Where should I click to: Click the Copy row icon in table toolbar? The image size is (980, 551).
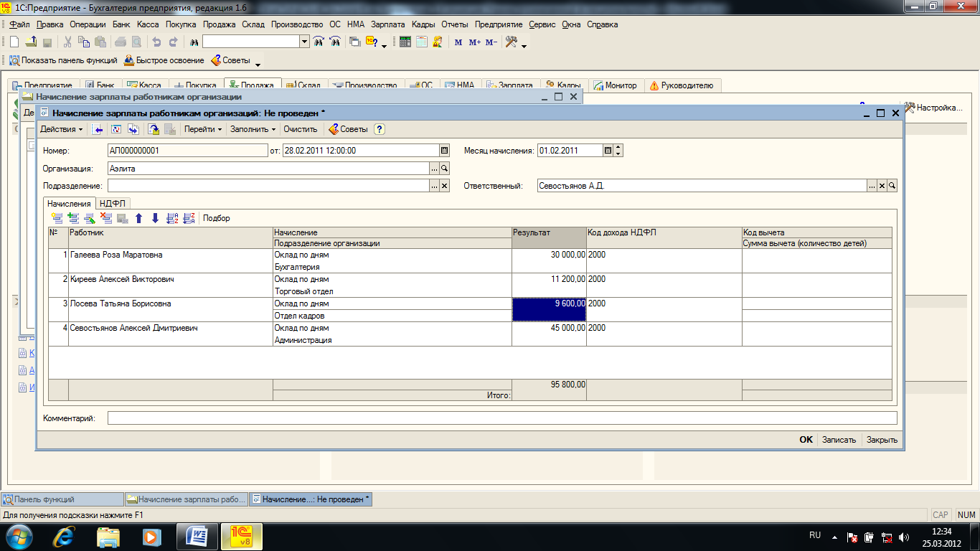[73, 218]
